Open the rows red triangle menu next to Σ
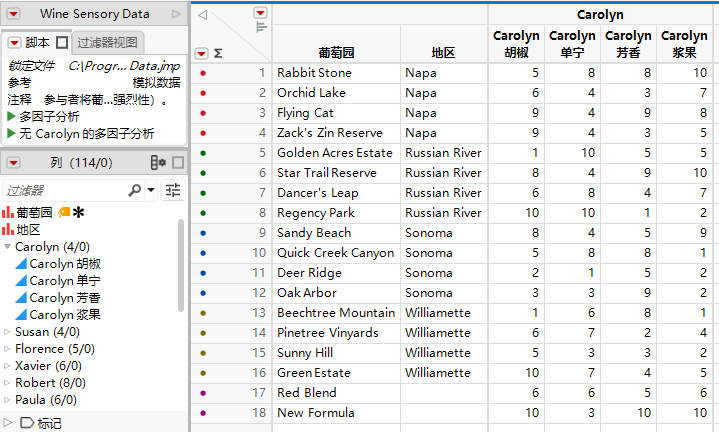This screenshot has width=719, height=432. pyautogui.click(x=201, y=54)
